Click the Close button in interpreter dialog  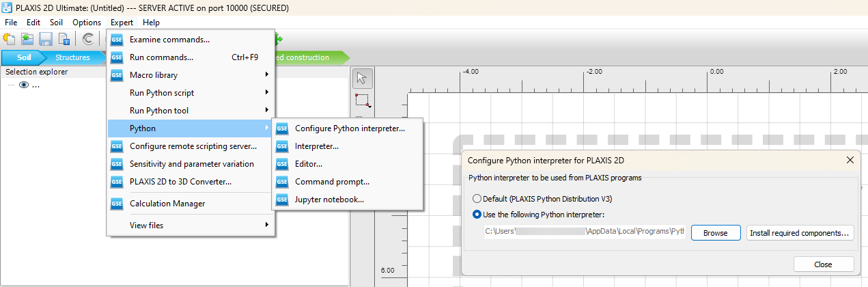pyautogui.click(x=823, y=264)
